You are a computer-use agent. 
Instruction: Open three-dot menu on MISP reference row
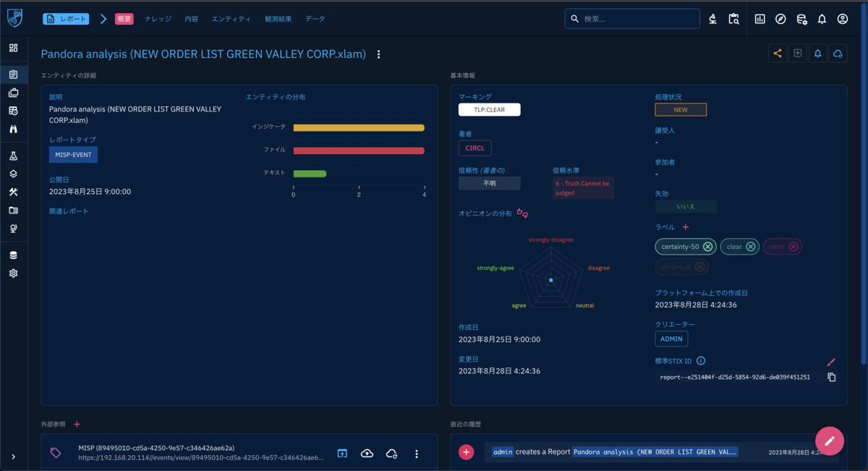pos(417,454)
